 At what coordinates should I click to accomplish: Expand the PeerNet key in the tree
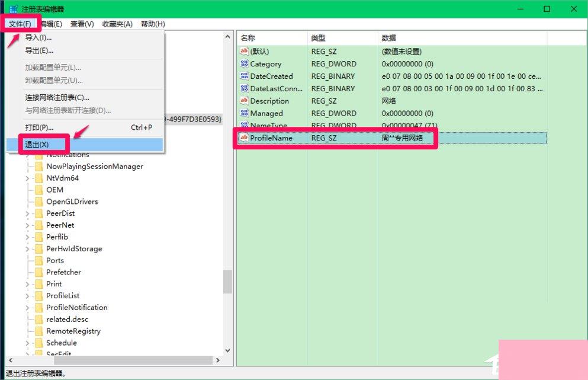(x=27, y=225)
